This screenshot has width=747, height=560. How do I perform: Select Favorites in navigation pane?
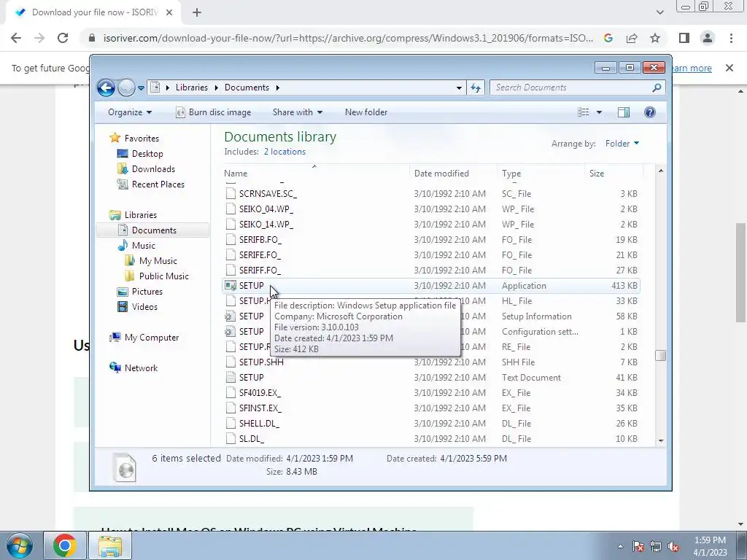point(142,139)
